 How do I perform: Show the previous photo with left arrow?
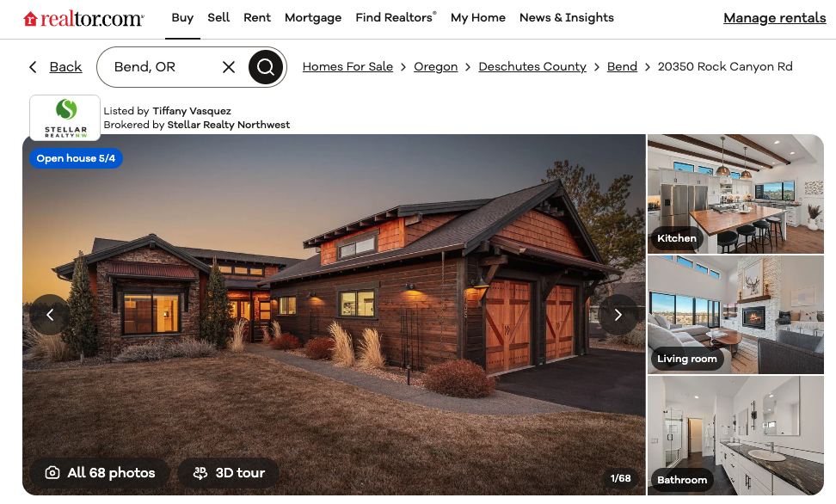pos(50,315)
